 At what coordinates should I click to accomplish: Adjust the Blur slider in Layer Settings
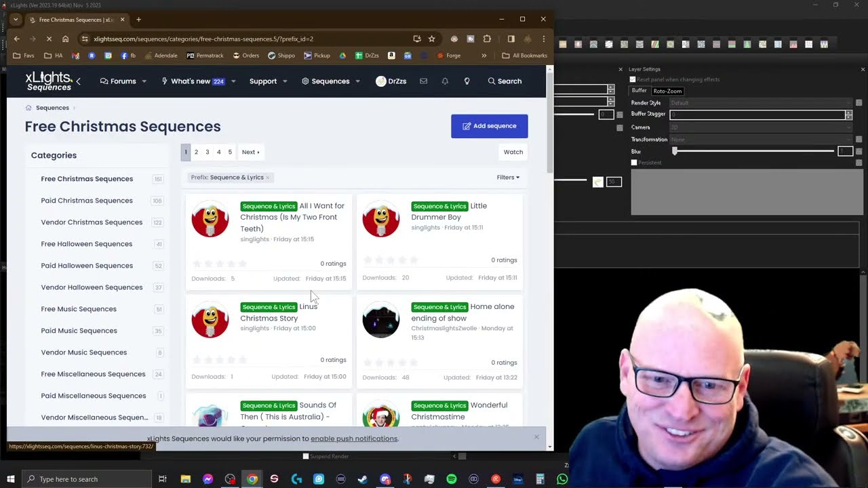[754, 152]
